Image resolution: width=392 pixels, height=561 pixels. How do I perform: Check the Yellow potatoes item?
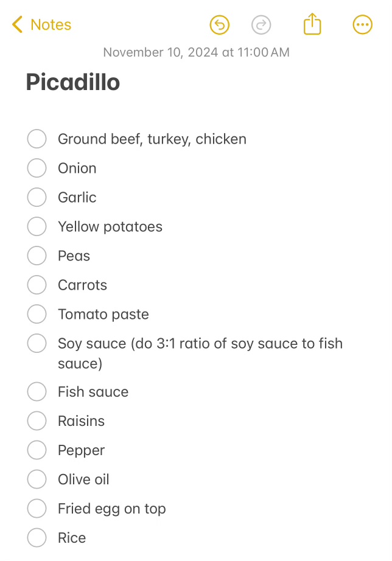(x=37, y=226)
